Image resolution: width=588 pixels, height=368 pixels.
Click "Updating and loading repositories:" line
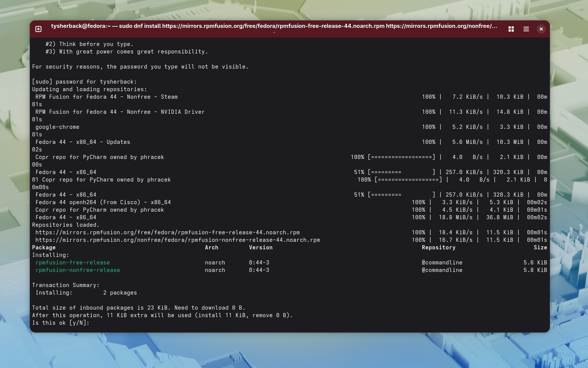[90, 89]
